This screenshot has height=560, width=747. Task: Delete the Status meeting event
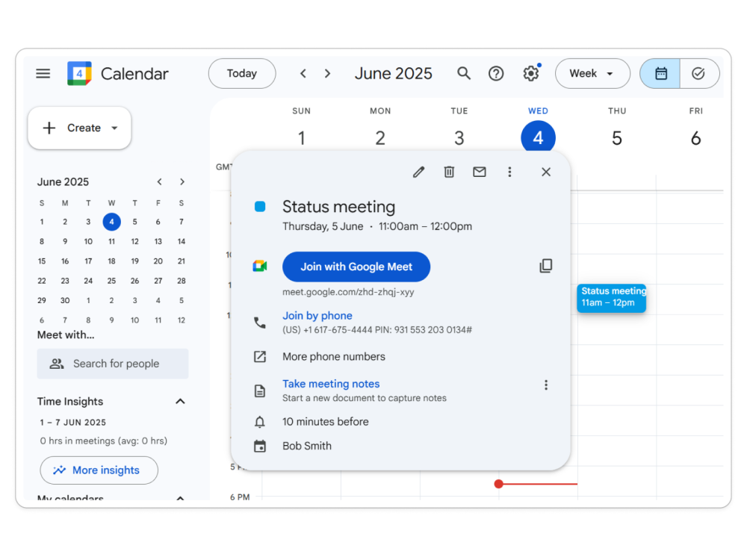449,172
